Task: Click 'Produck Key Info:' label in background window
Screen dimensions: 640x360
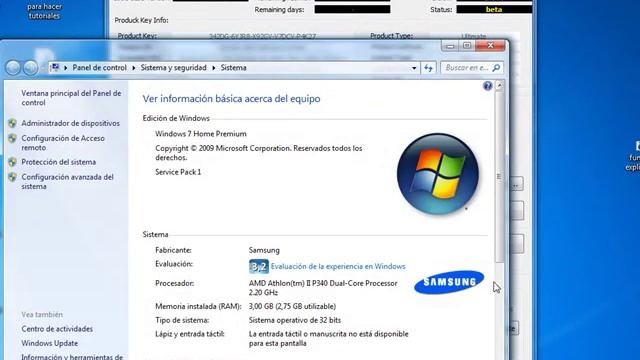Action: [x=141, y=20]
